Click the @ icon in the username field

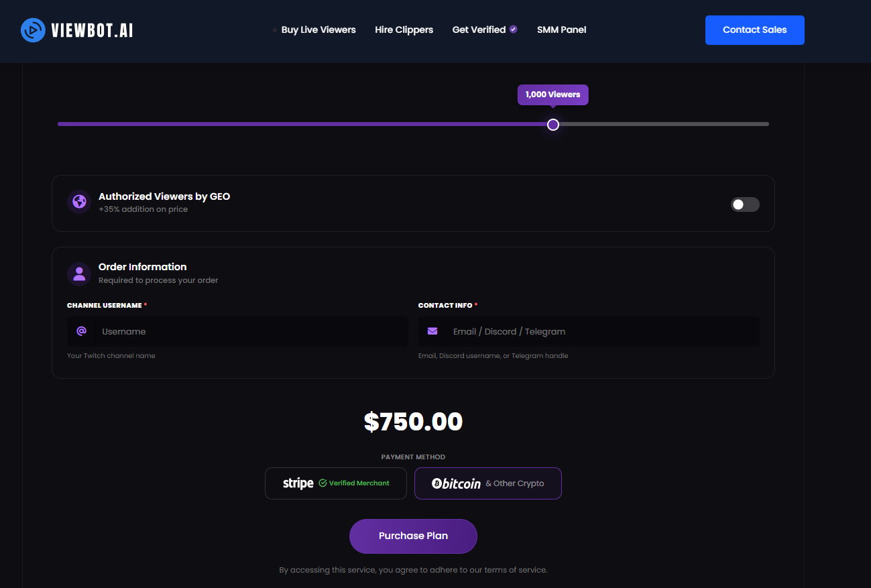pyautogui.click(x=82, y=331)
